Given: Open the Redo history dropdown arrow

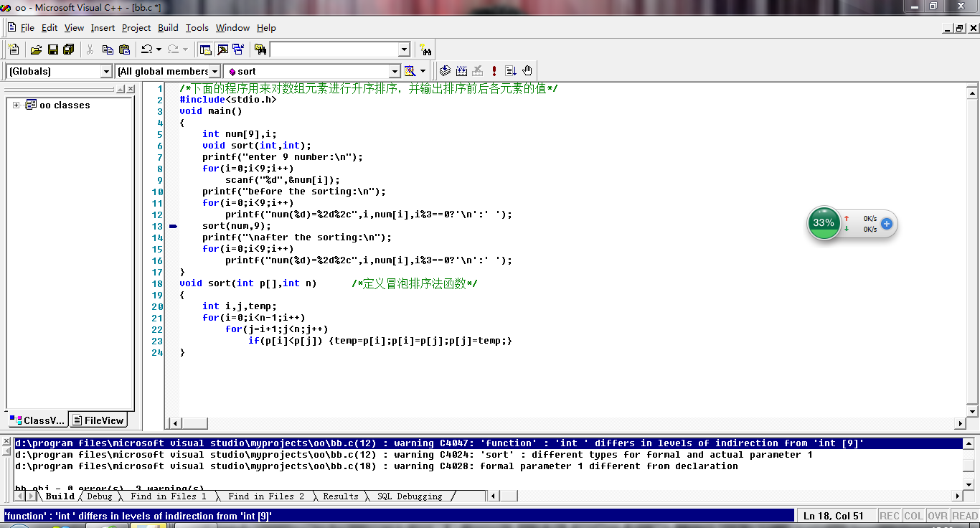Looking at the screenshot, I should click(x=185, y=49).
